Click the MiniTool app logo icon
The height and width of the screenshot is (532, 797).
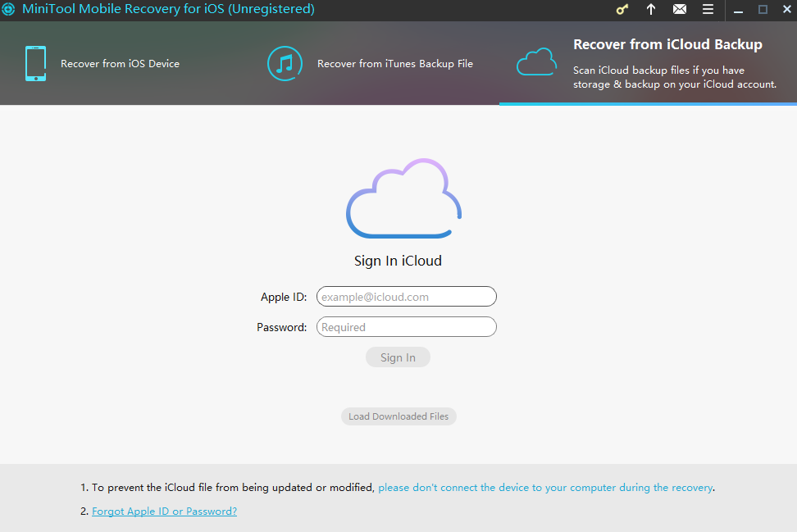[8, 9]
